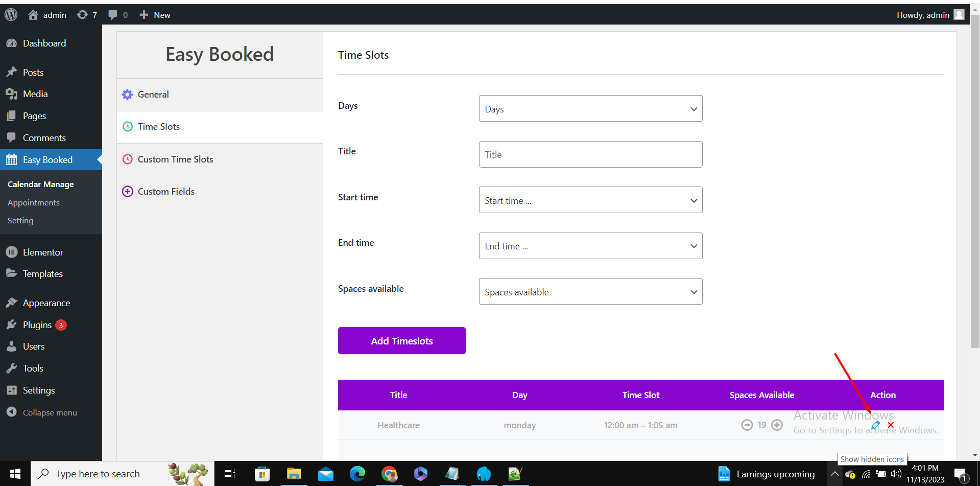Open the Setting submenu under Easy Booked

pos(20,220)
